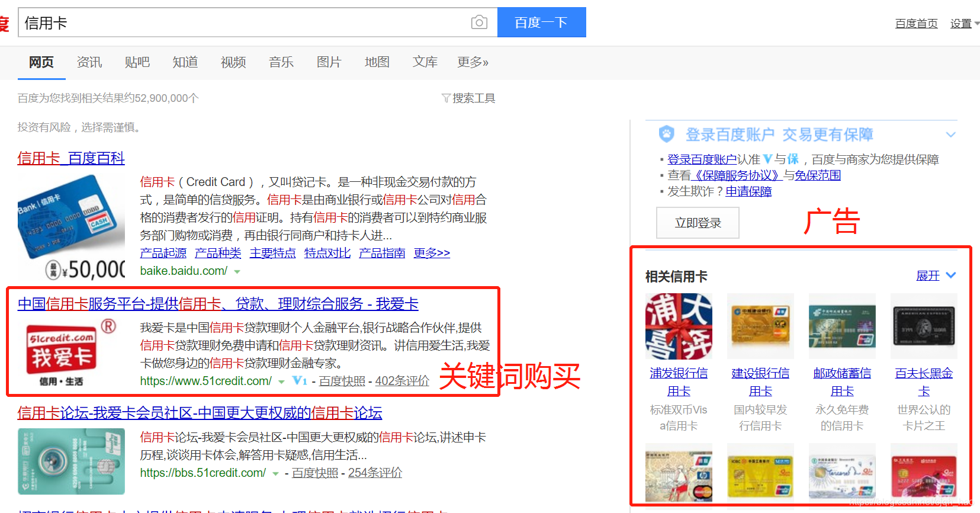Open the 百夫长黑金卡 link
The image size is (980, 513).
pyautogui.click(x=924, y=382)
